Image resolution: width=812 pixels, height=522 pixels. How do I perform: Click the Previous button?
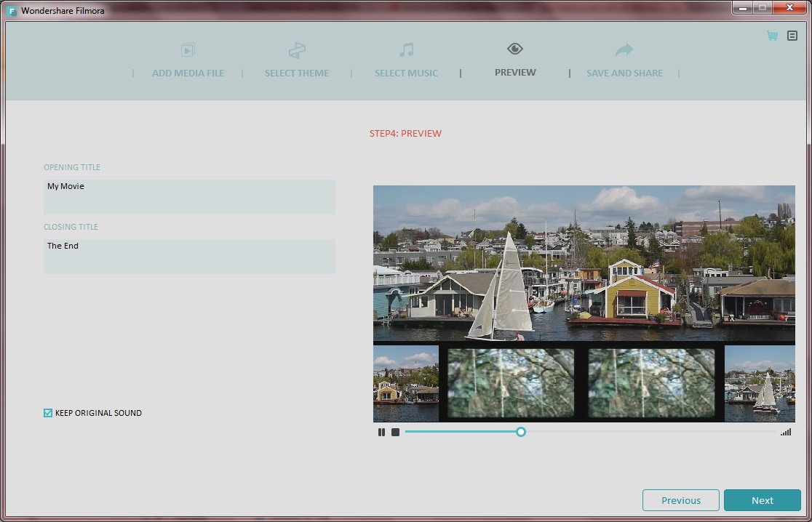[x=680, y=500]
